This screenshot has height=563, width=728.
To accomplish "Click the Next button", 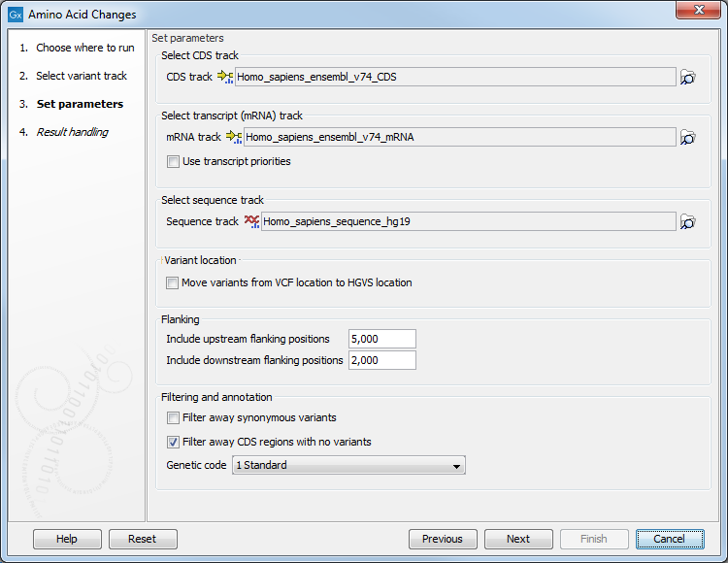I will click(x=518, y=539).
